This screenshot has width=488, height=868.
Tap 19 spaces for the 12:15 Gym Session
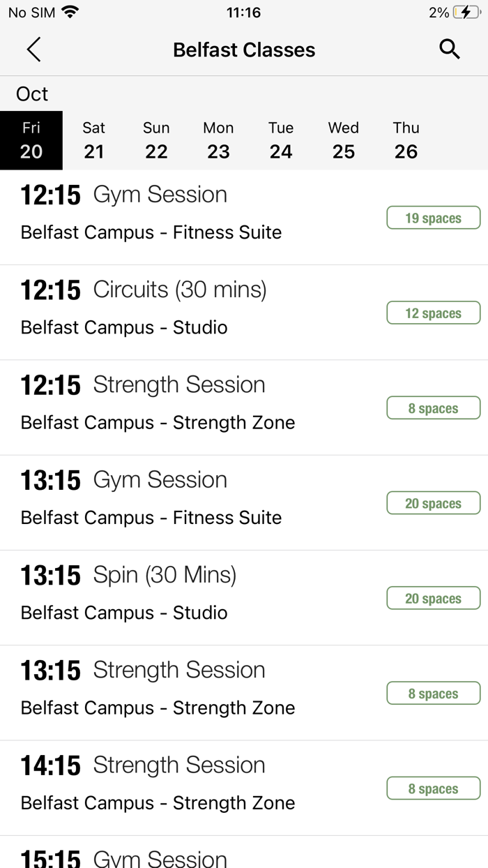(433, 217)
